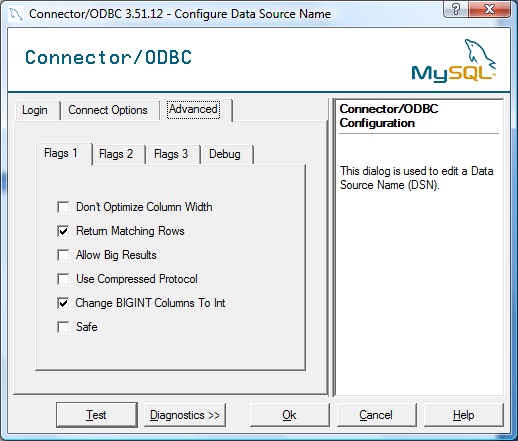
Task: Disable Change BIGINT Columns To Int
Action: 63,303
